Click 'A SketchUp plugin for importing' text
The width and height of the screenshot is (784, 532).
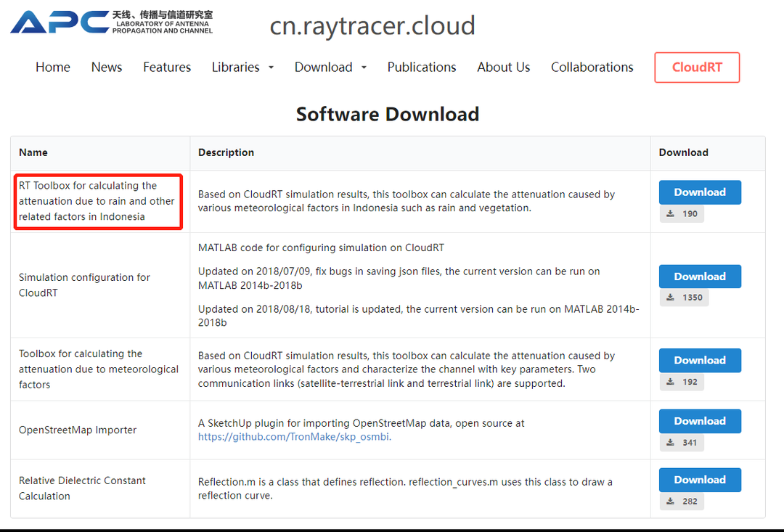(x=361, y=423)
